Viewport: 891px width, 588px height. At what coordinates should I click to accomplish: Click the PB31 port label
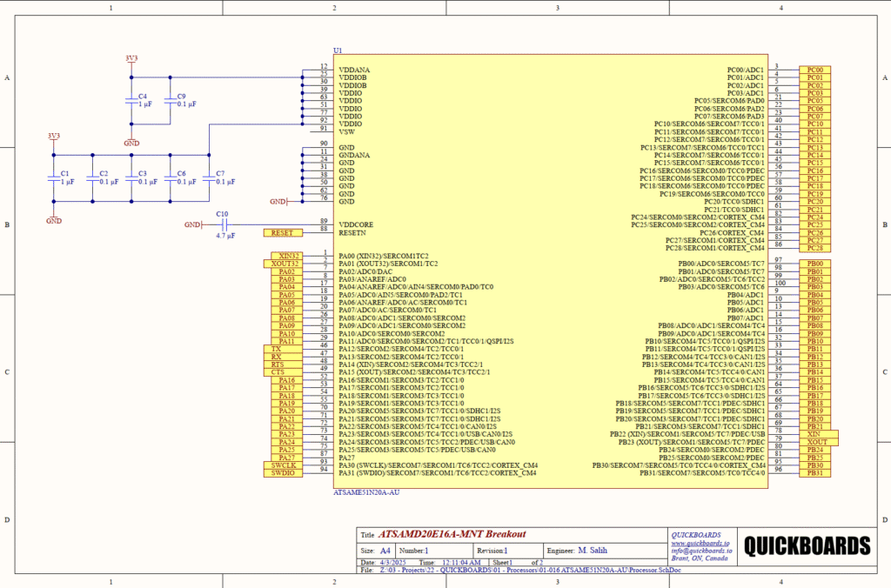pos(814,473)
